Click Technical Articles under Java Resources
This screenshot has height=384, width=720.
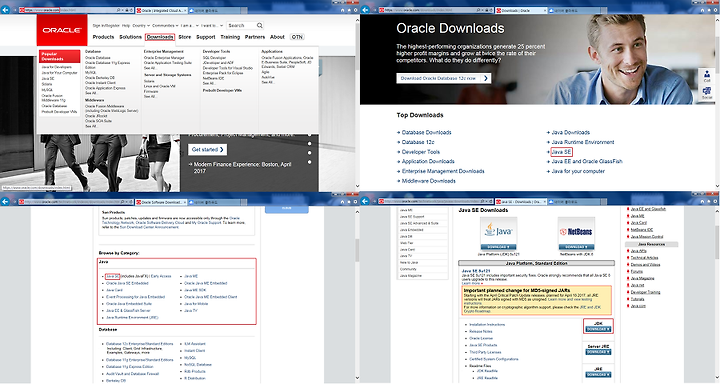pos(644,258)
